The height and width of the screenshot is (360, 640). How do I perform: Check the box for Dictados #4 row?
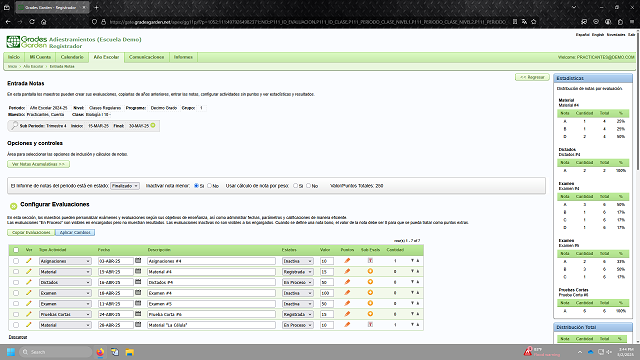16,282
